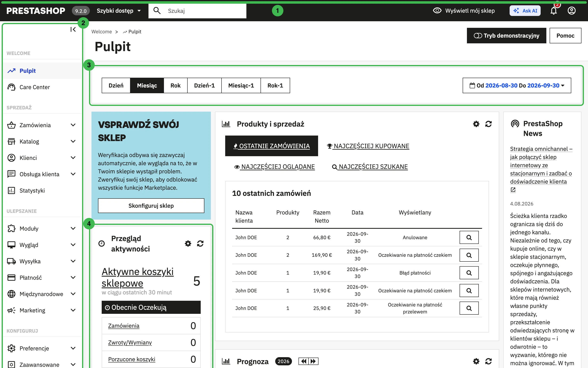
Task: Switch to Najczęściej szukane tab
Action: 370,167
